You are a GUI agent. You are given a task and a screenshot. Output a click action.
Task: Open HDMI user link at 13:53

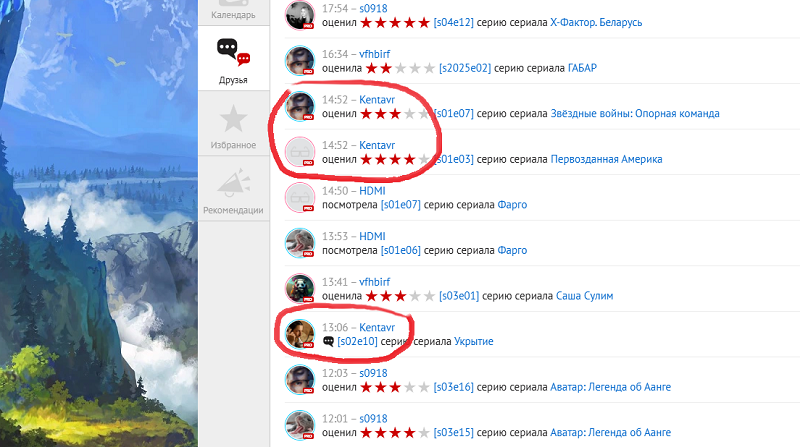(372, 236)
